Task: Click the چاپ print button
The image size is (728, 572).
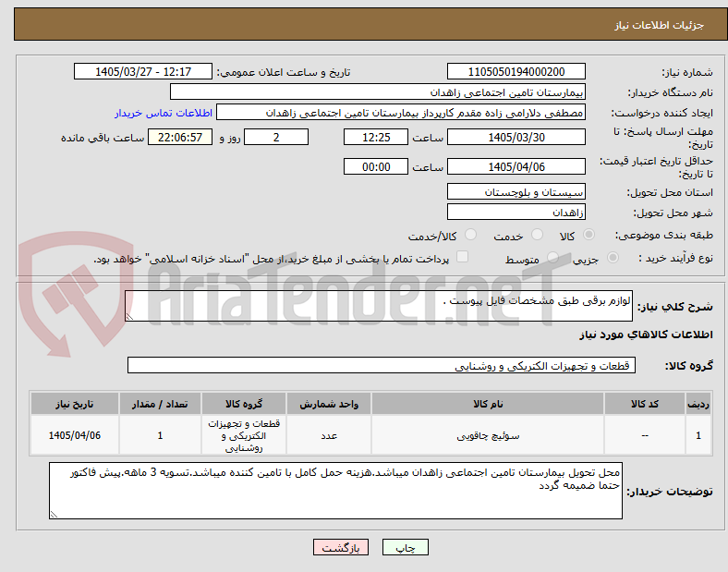Action: click(406, 547)
